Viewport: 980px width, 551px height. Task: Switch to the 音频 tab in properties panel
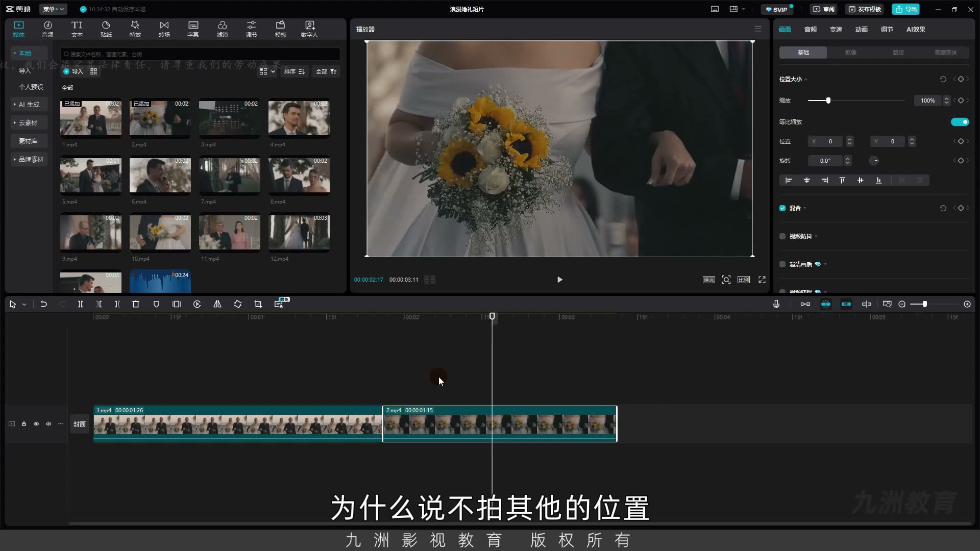tap(811, 29)
